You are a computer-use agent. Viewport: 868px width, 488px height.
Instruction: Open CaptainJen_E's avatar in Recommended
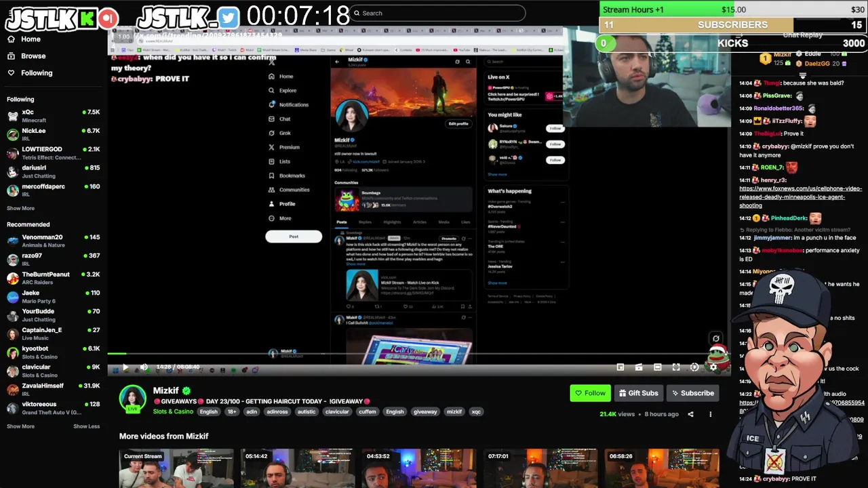pos(13,334)
